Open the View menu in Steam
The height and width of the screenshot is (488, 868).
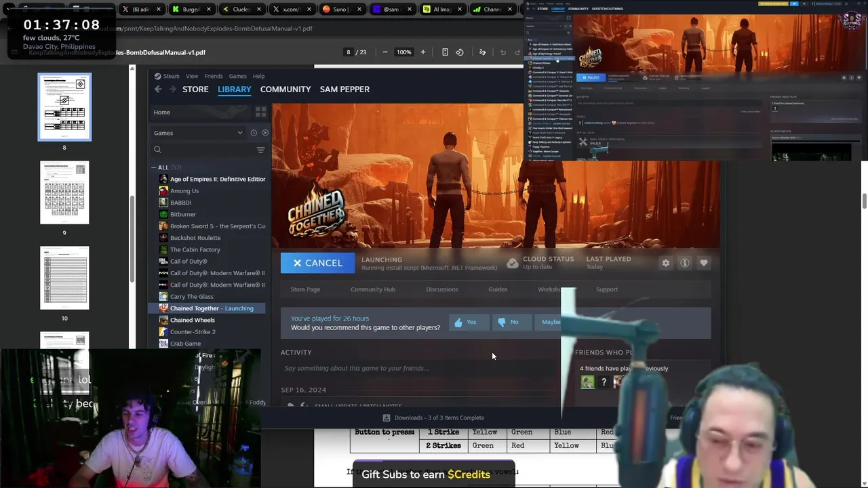192,76
